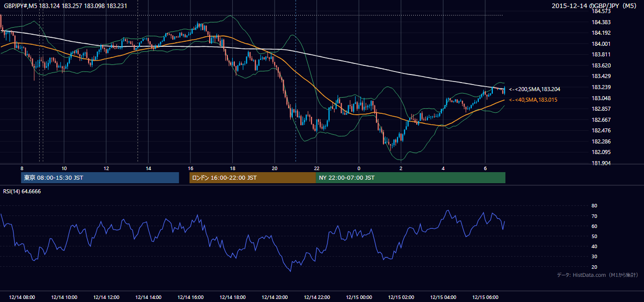Click the 184.001 price axis label
This screenshot has height=302, width=644.
pyautogui.click(x=601, y=44)
